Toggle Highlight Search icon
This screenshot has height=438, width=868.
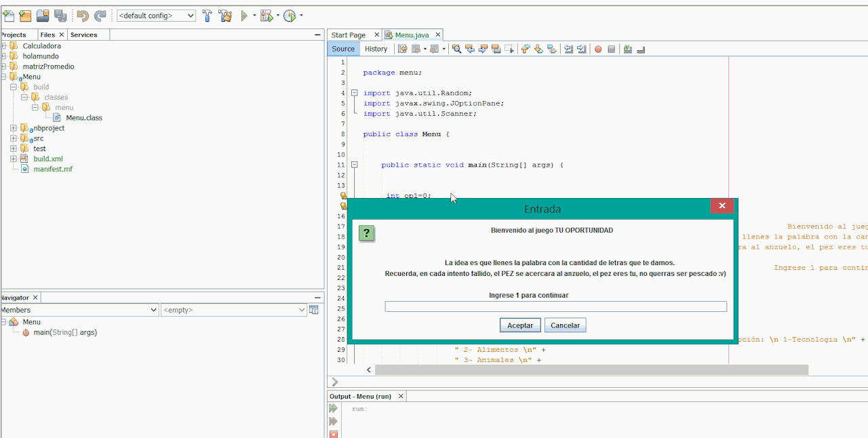click(496, 49)
